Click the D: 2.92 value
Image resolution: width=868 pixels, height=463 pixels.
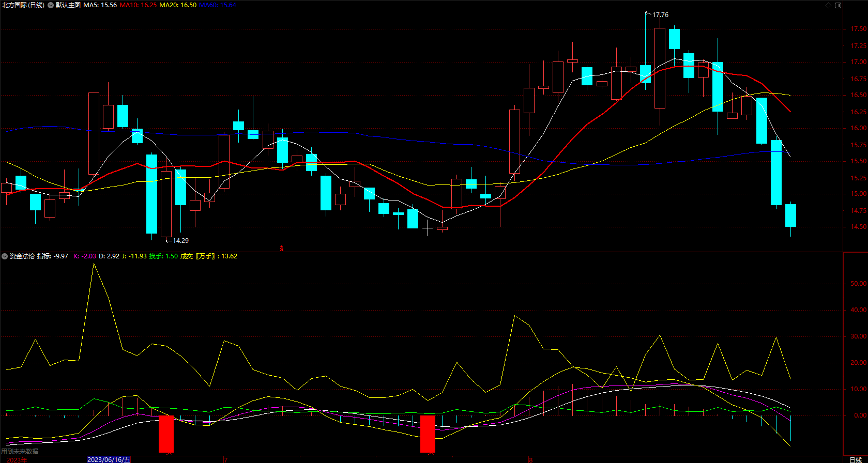click(x=109, y=256)
